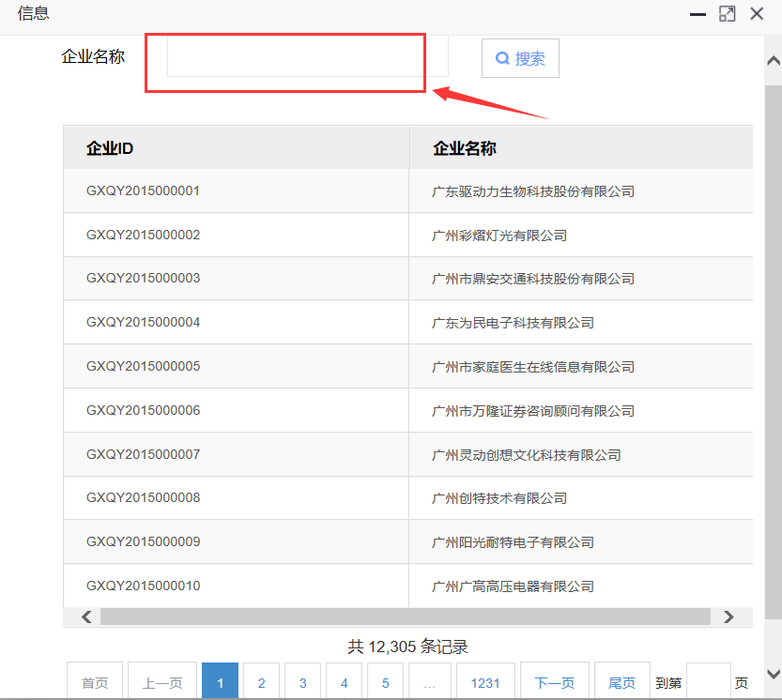Go to the 首页 first page
The width and height of the screenshot is (782, 700).
point(95,682)
